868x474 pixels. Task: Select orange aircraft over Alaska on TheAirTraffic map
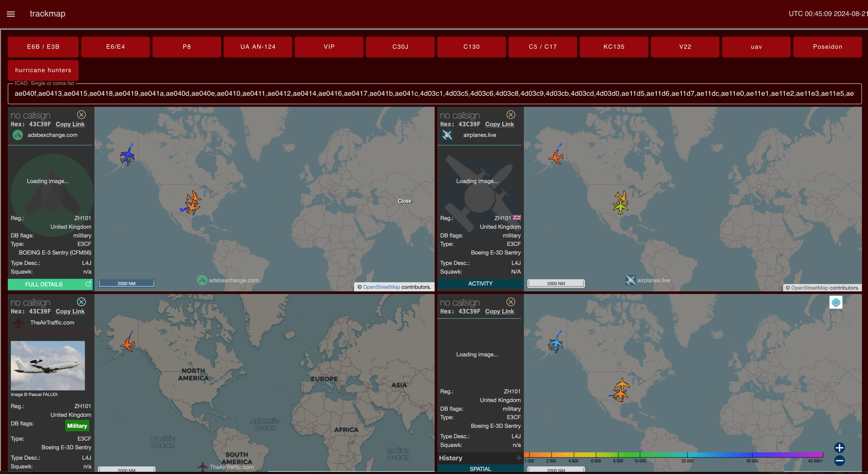click(x=128, y=344)
